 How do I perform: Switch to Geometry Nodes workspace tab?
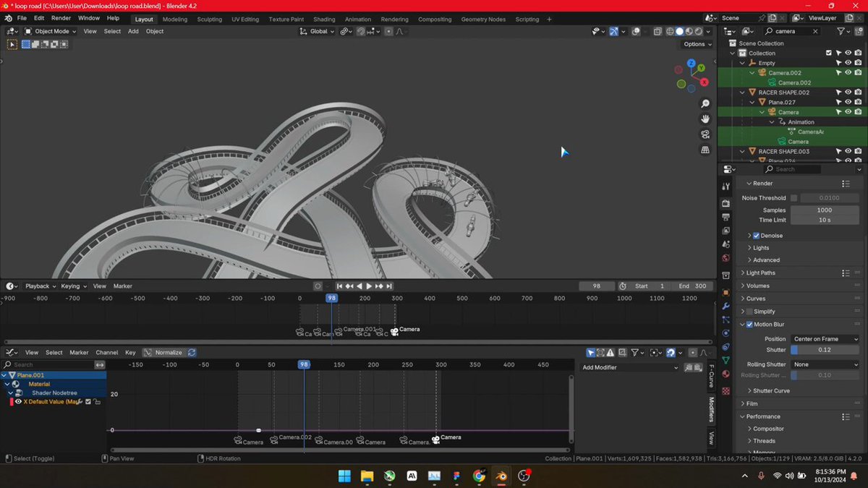pyautogui.click(x=483, y=20)
